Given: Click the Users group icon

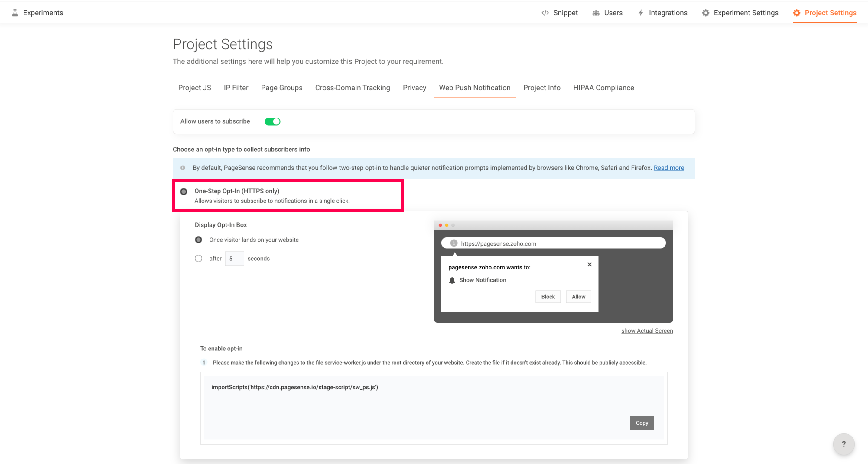Looking at the screenshot, I should (596, 13).
